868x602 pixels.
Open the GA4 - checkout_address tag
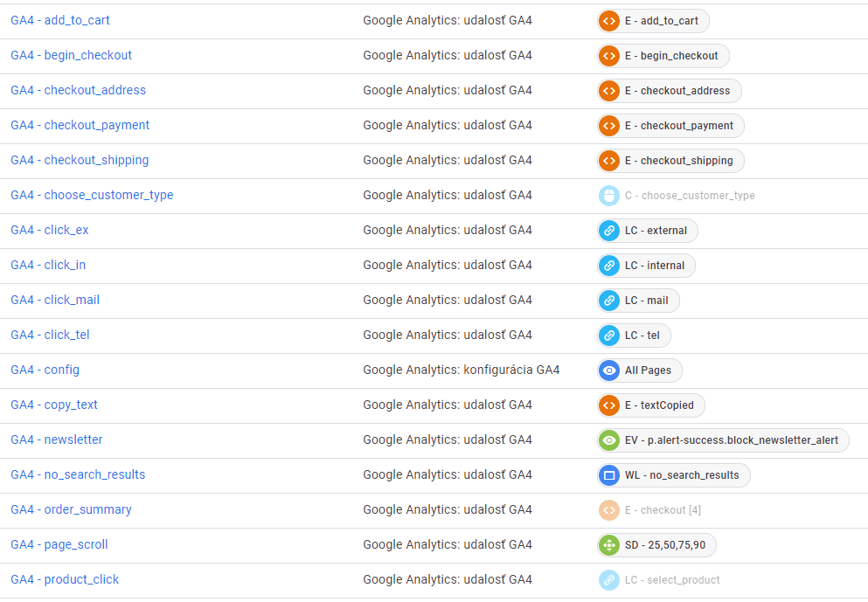(x=78, y=90)
